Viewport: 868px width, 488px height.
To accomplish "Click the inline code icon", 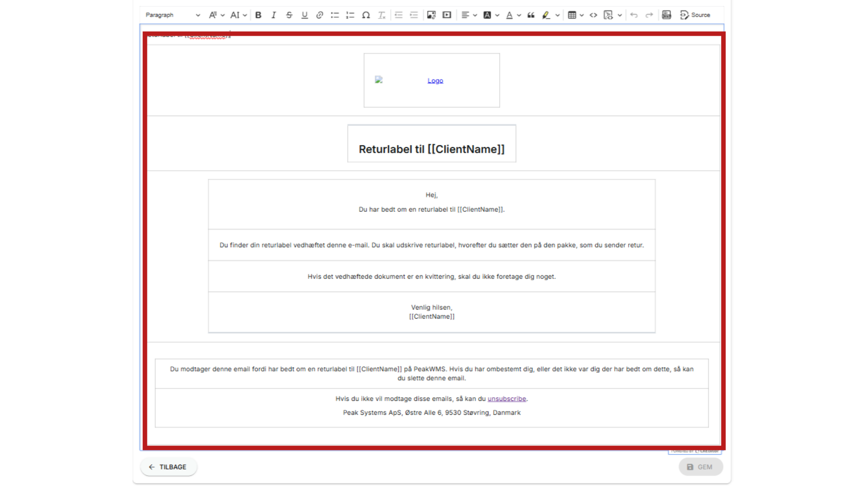I will coord(594,15).
